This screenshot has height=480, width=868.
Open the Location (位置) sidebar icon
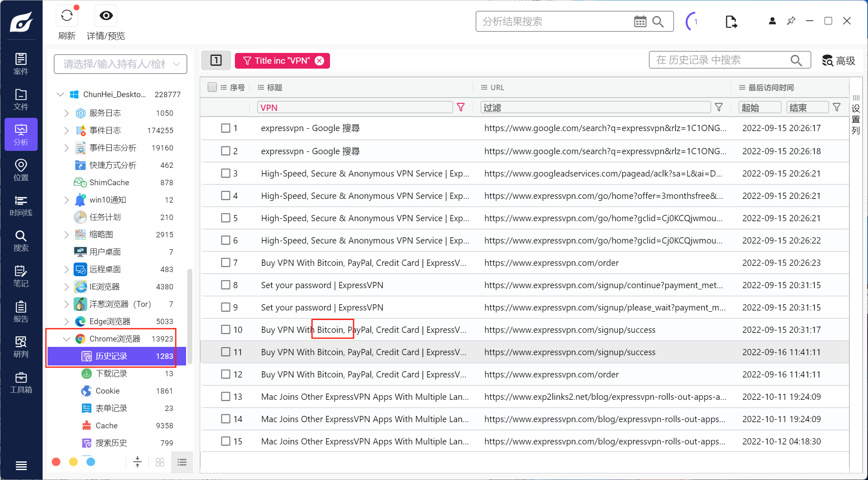coord(21,170)
